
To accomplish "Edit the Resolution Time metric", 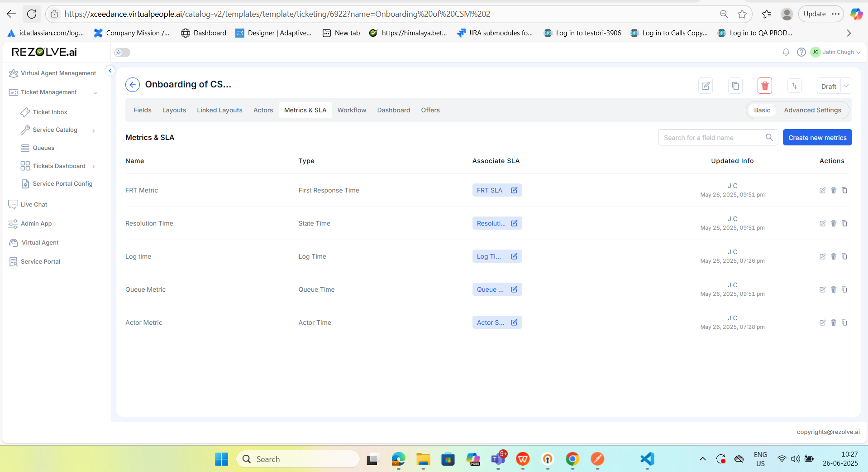I will pos(822,223).
